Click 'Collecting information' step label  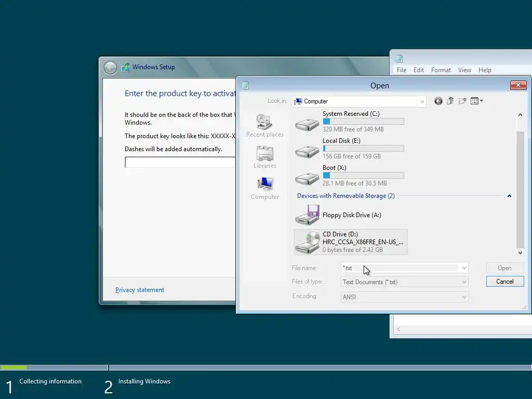pos(50,381)
